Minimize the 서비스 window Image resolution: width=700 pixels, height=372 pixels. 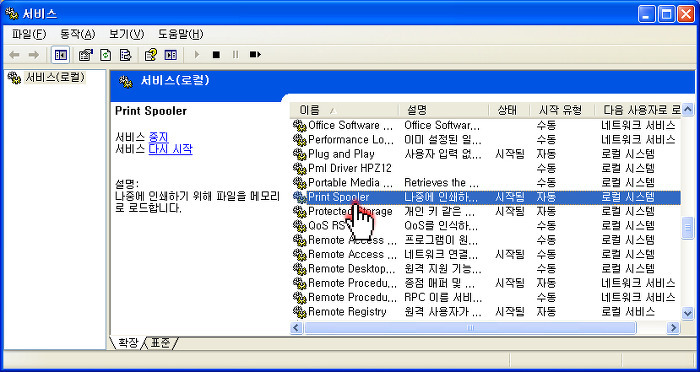tap(646, 14)
